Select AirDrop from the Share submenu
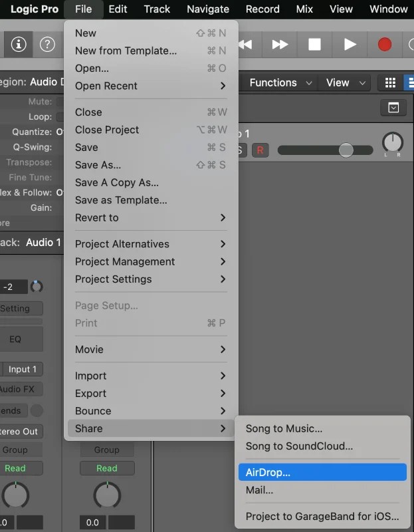Screen dimensions: 414x532 322,473
